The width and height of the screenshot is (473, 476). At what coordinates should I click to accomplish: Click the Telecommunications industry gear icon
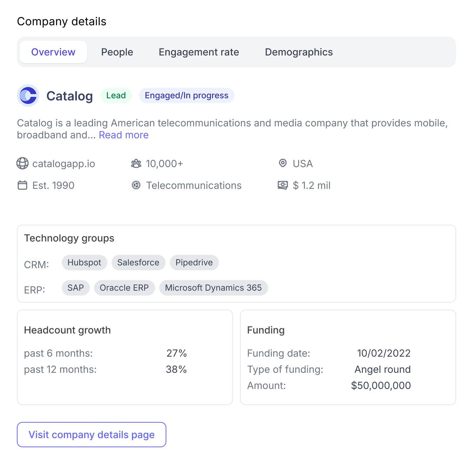[136, 185]
